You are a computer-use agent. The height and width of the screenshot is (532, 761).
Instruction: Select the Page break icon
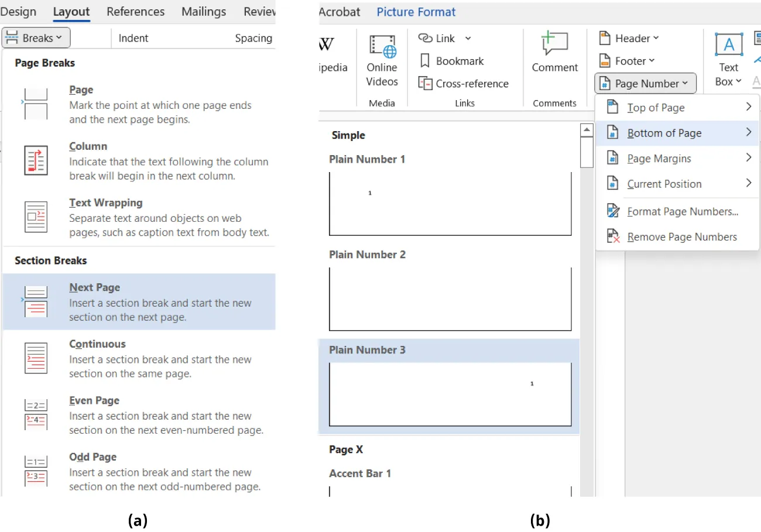(x=36, y=102)
